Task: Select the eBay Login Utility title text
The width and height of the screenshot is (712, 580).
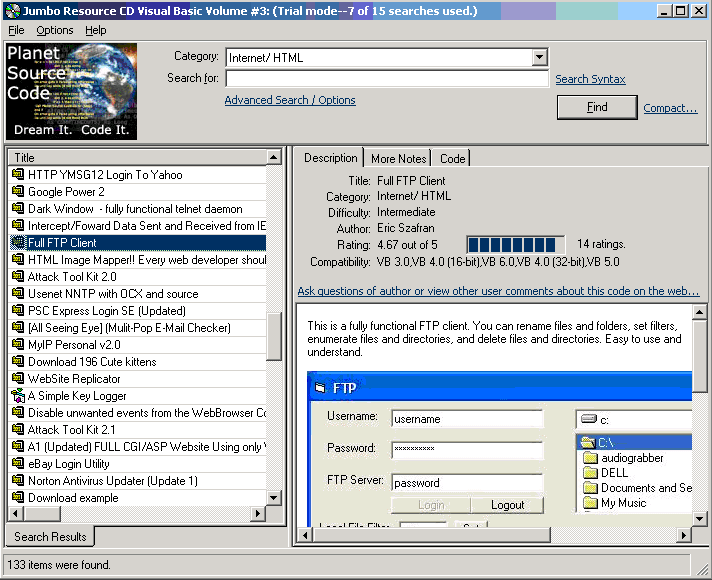Action: 69,464
